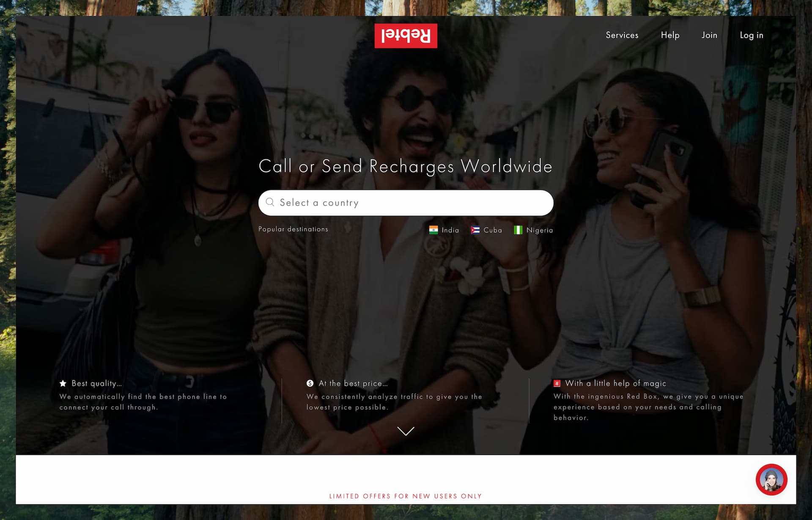Click the magnifier icon in search box
This screenshot has width=812, height=520.
(x=270, y=202)
